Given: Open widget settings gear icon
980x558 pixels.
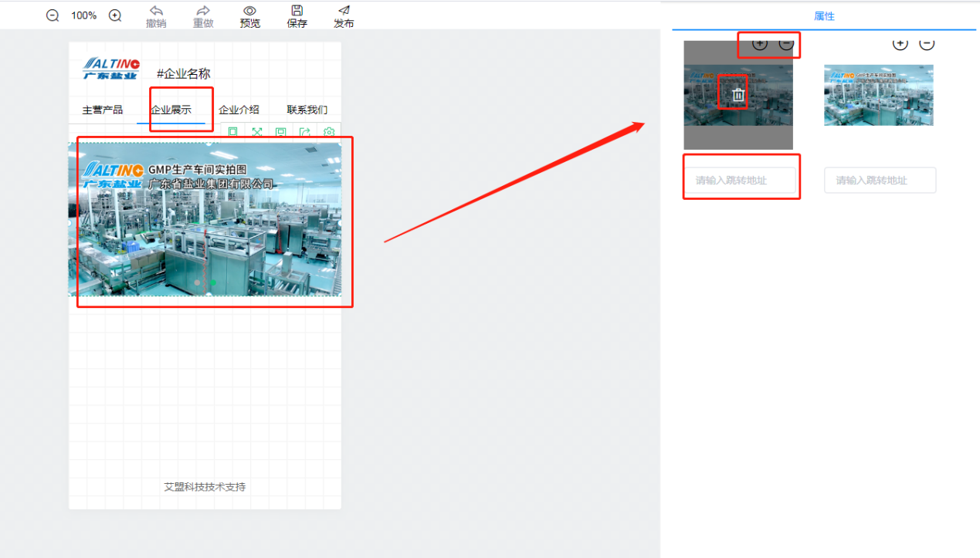Looking at the screenshot, I should pyautogui.click(x=329, y=133).
